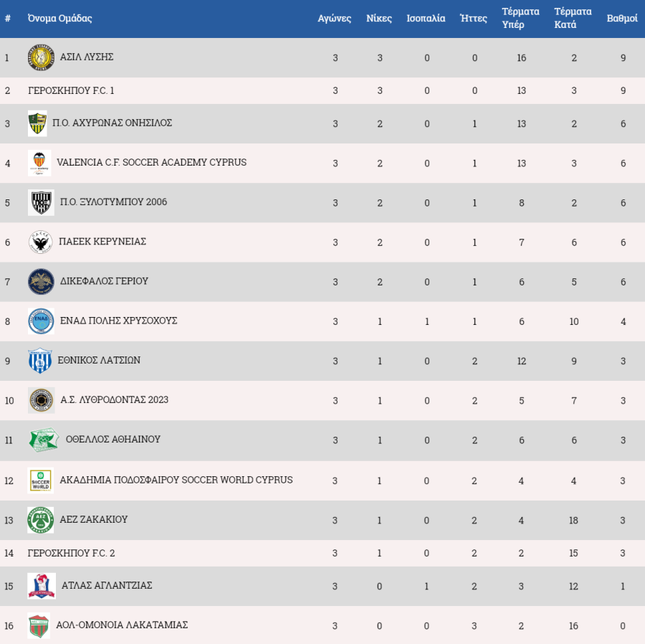
Task: Click the Π.Ο. ΞΥΛΟΤΥΜΠΟΥ 2006 striped shield
Action: click(41, 202)
